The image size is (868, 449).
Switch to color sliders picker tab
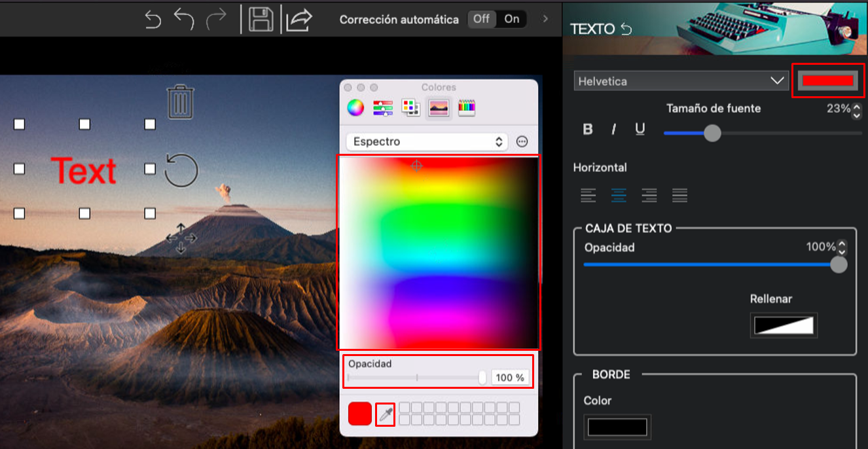tap(383, 107)
